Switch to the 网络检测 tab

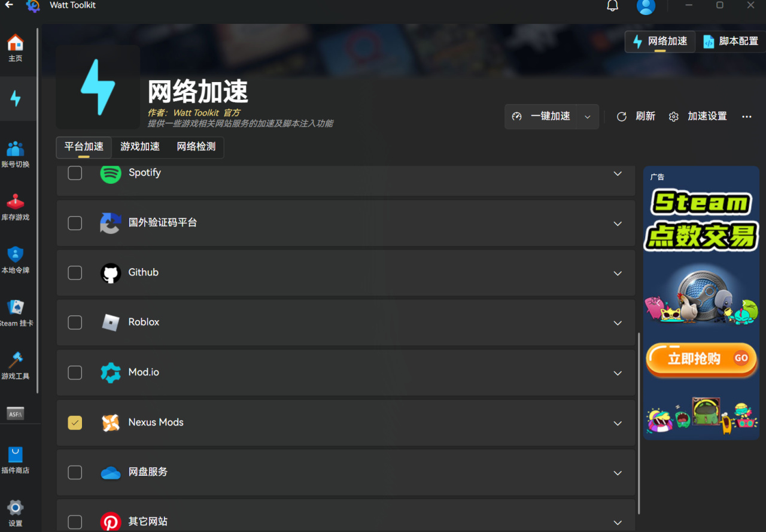[x=196, y=147]
